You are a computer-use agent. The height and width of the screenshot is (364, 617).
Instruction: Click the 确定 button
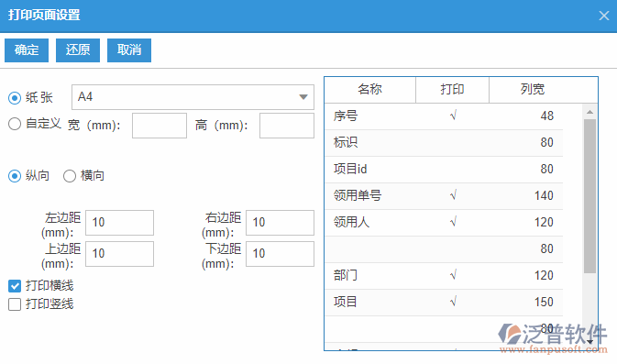pos(27,50)
